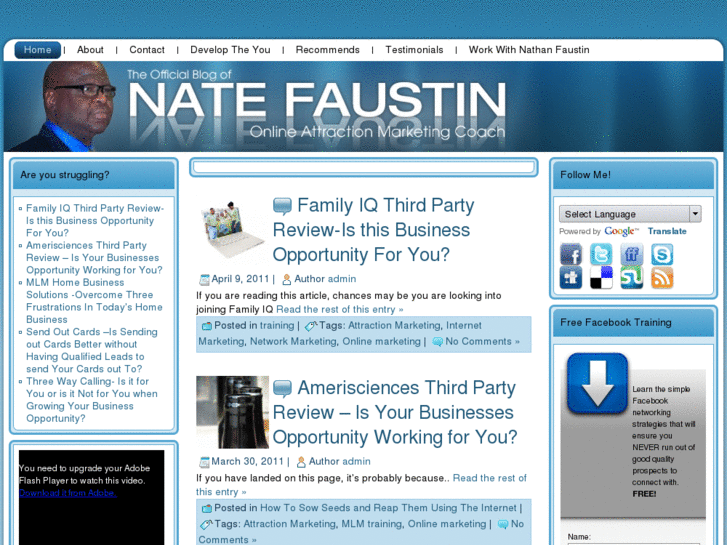Open sidebar link MLM Home Business Solutions

(94, 301)
